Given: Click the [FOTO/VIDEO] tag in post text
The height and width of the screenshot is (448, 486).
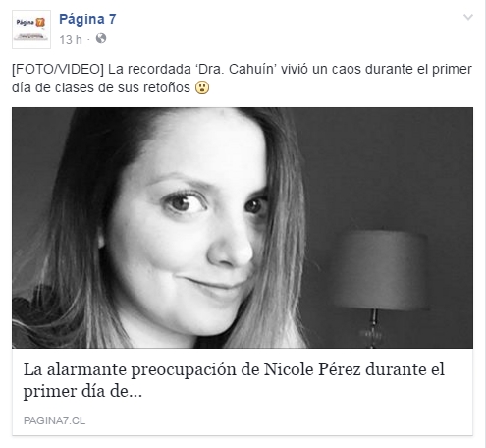Looking at the screenshot, I should [x=58, y=70].
